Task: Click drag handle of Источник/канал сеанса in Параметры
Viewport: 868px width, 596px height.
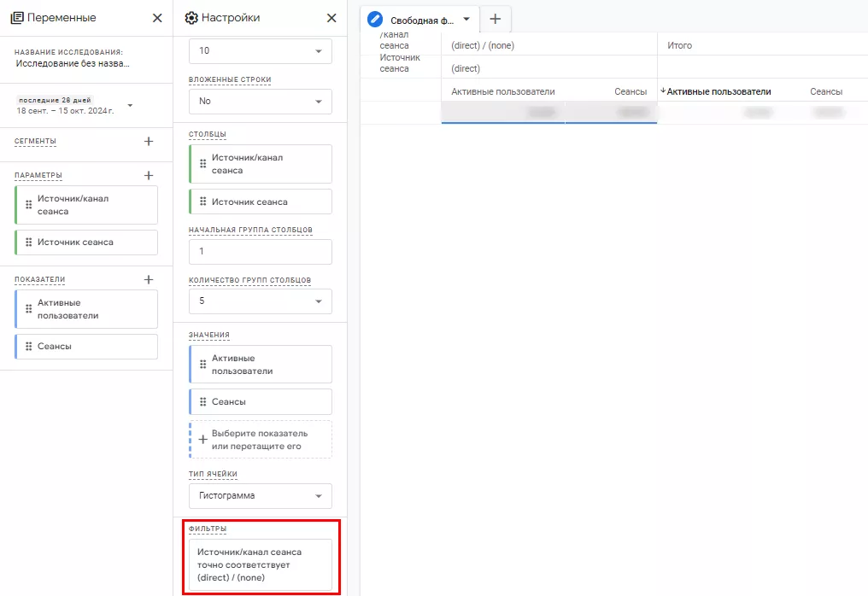Action: 29,205
